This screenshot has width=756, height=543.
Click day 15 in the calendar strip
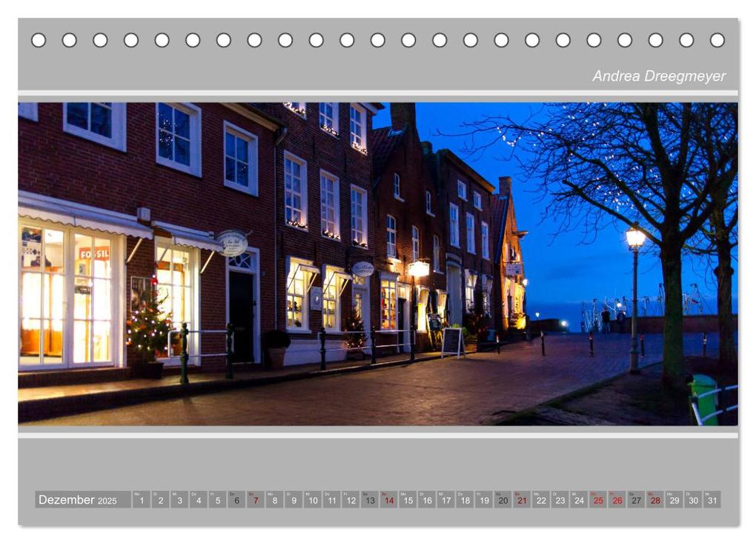pyautogui.click(x=408, y=499)
